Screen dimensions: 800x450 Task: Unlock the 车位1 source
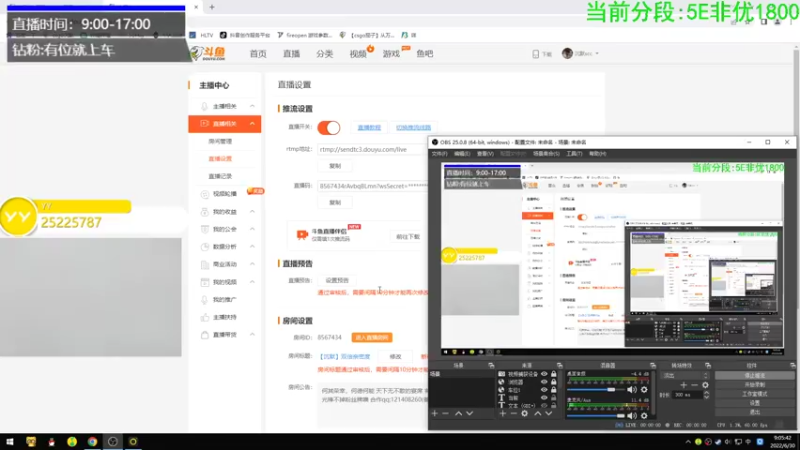tap(554, 390)
